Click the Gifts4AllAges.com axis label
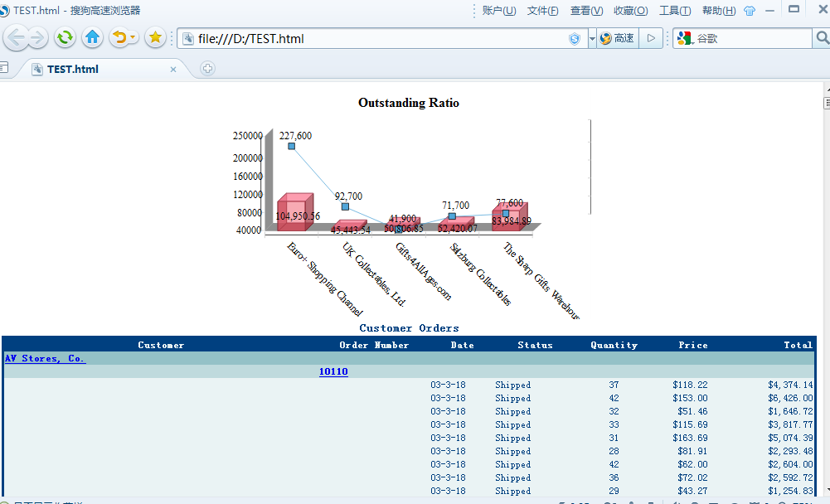The width and height of the screenshot is (830, 504). (424, 271)
